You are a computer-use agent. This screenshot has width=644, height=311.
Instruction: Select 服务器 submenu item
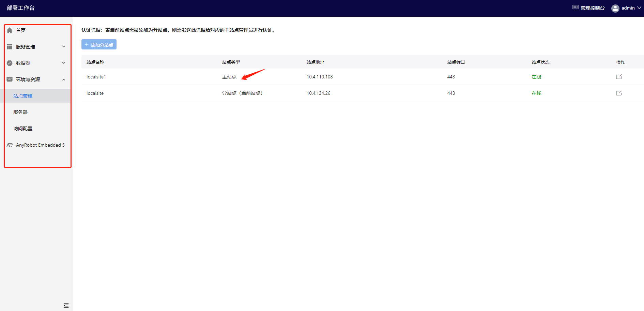click(20, 112)
